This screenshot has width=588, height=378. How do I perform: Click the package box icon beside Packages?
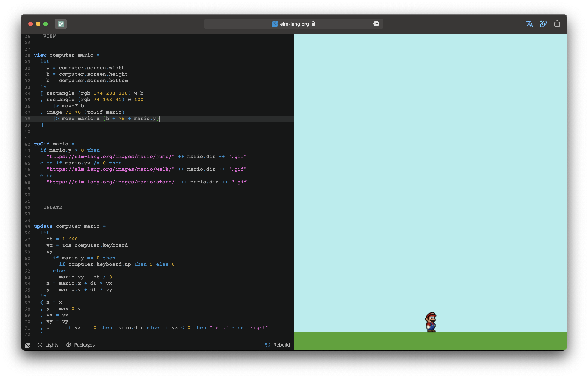coord(69,345)
